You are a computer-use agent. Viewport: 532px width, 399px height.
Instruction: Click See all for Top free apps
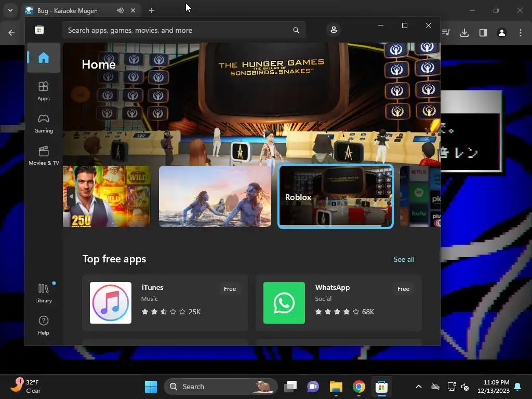click(404, 259)
